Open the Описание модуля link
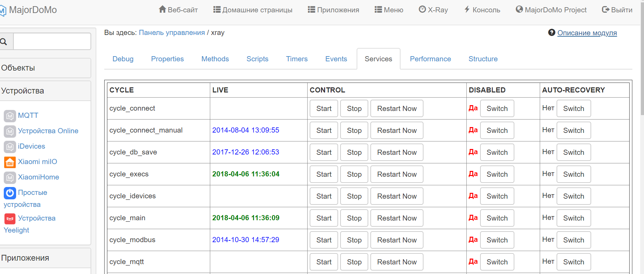644x274 pixels. tap(587, 33)
